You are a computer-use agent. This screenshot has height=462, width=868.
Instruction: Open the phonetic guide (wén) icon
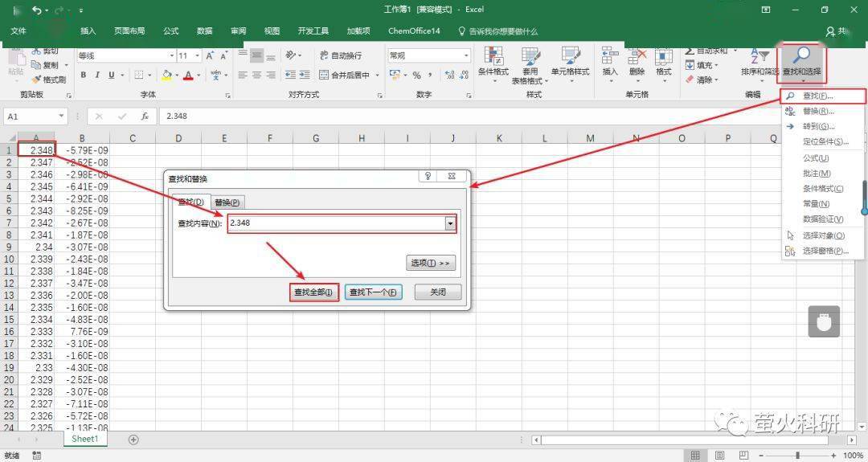coord(216,75)
